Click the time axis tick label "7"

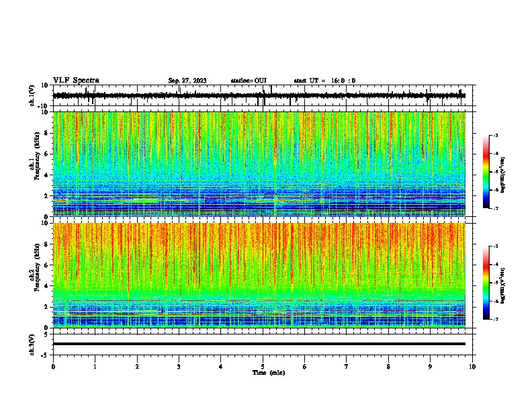coord(347,367)
